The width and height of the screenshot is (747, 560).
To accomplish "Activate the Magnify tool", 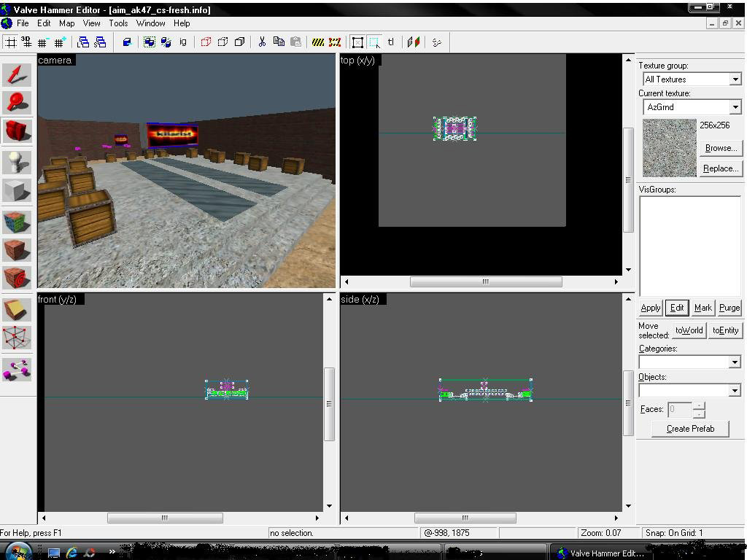I will tap(18, 102).
